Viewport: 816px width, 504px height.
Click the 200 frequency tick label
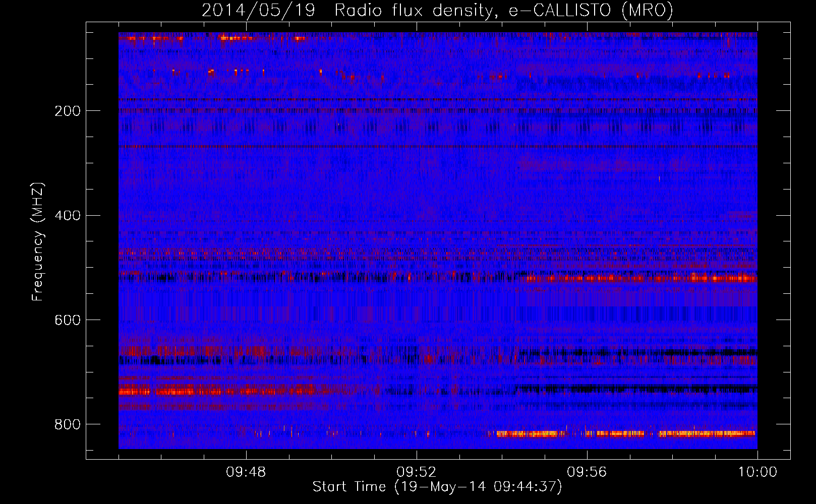68,111
